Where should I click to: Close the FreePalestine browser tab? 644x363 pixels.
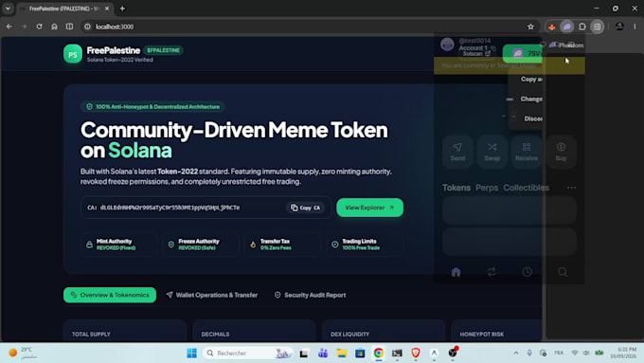click(x=107, y=9)
